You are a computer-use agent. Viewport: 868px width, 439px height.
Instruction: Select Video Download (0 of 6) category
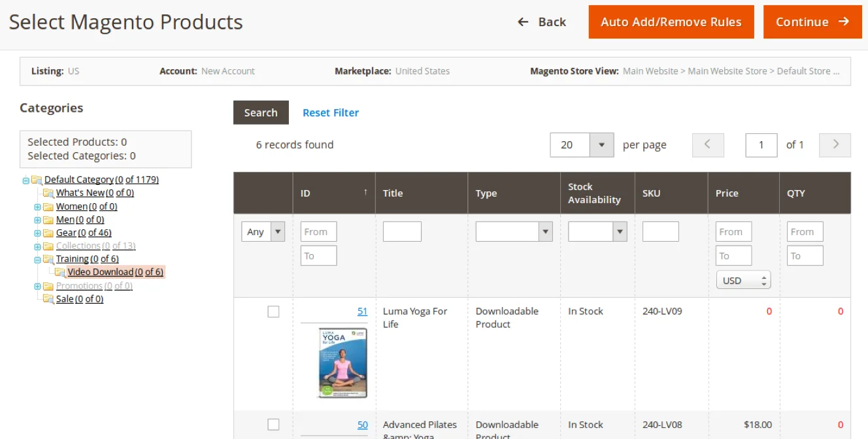point(116,272)
